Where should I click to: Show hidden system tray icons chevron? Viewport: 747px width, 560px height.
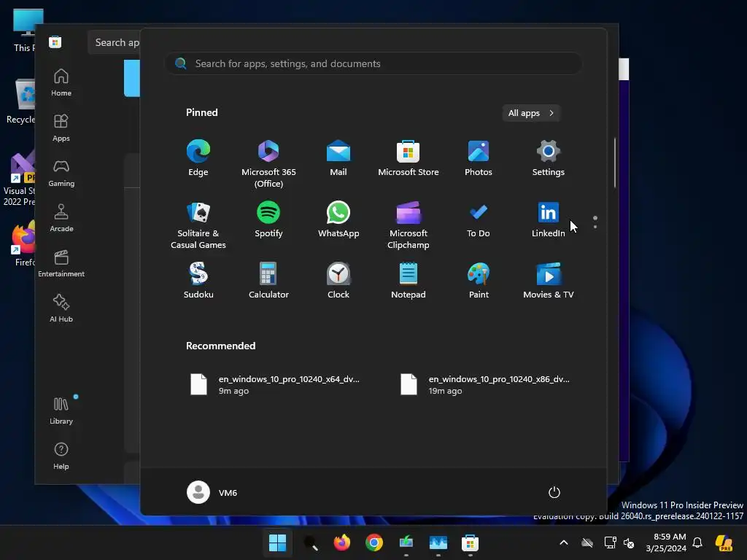[x=564, y=542]
